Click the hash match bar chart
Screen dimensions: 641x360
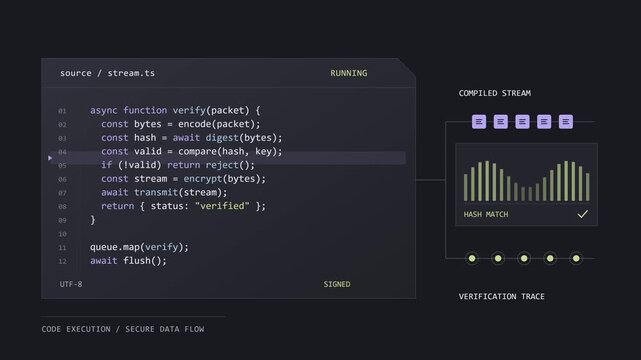pyautogui.click(x=527, y=181)
